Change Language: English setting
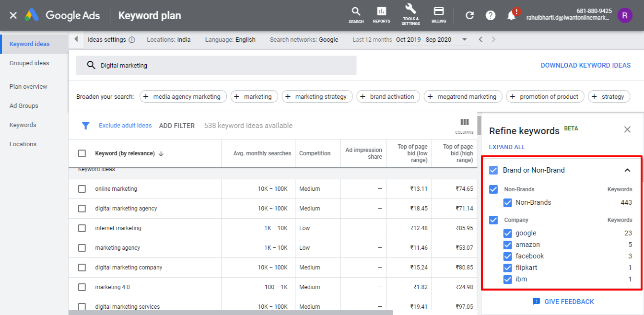The image size is (644, 315). click(230, 40)
